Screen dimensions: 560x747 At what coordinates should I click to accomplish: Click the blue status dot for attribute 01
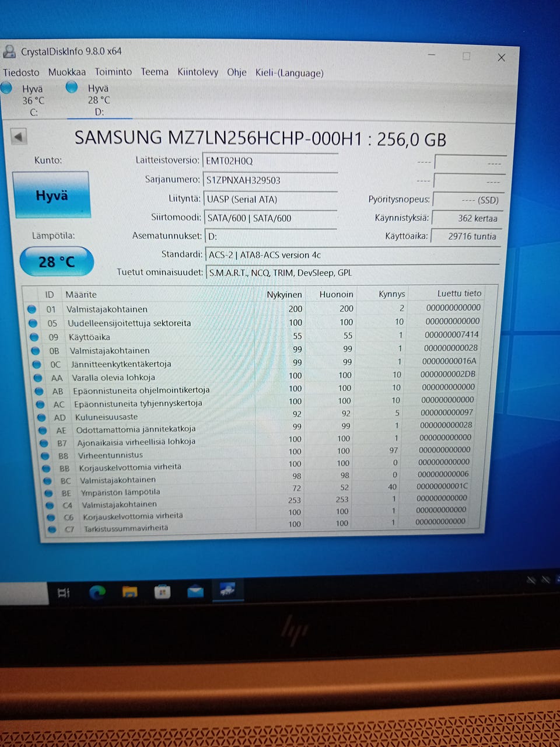32,309
